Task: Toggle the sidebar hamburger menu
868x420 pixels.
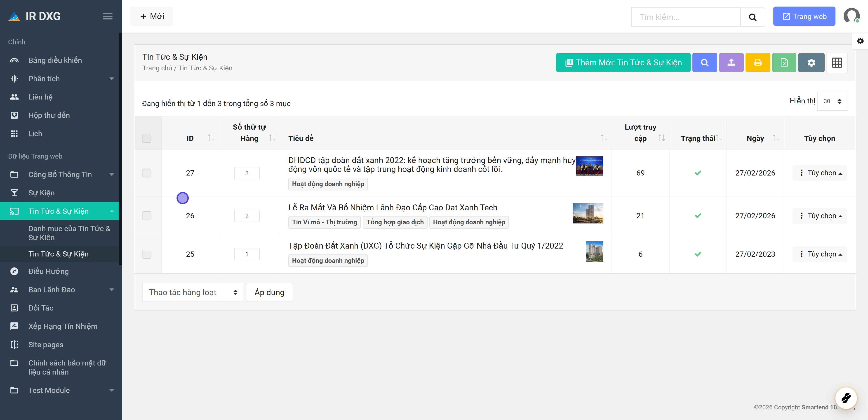Action: 108,16
